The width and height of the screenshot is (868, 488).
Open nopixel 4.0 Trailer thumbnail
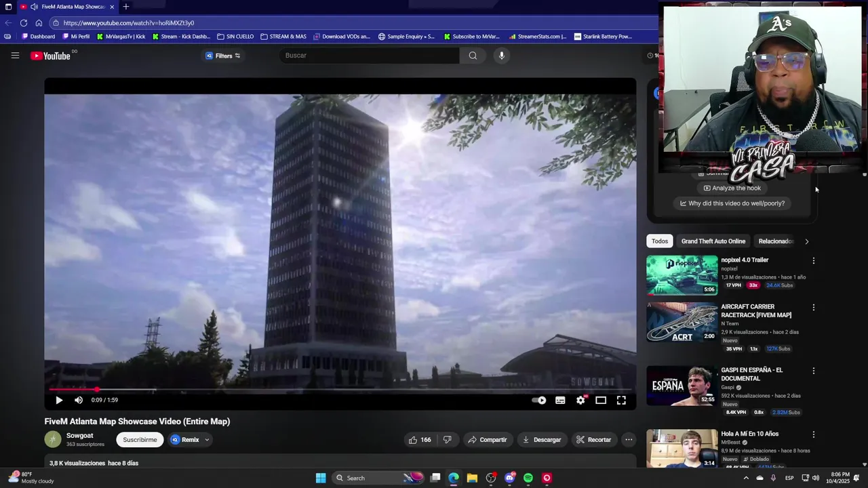coord(682,275)
